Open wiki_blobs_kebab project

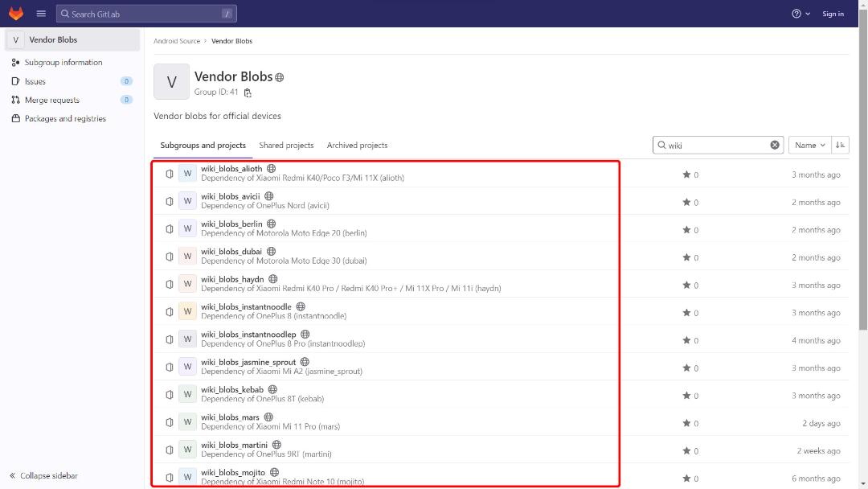tap(232, 390)
